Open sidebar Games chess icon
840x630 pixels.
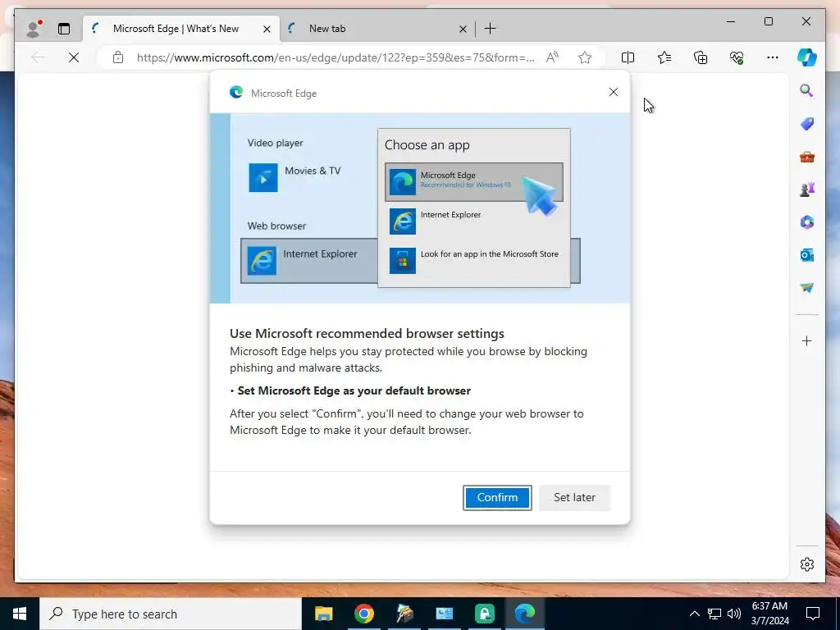click(x=807, y=189)
